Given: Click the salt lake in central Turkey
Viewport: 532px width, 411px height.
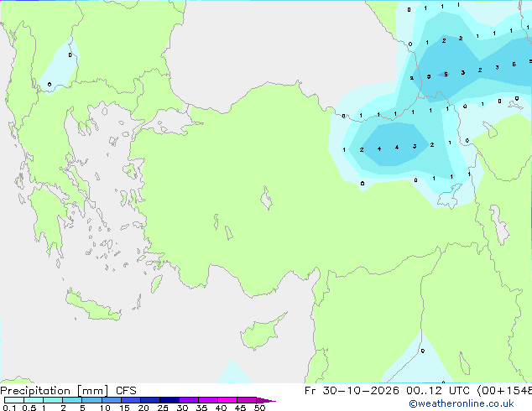Looking at the screenshot, I should [x=266, y=198].
